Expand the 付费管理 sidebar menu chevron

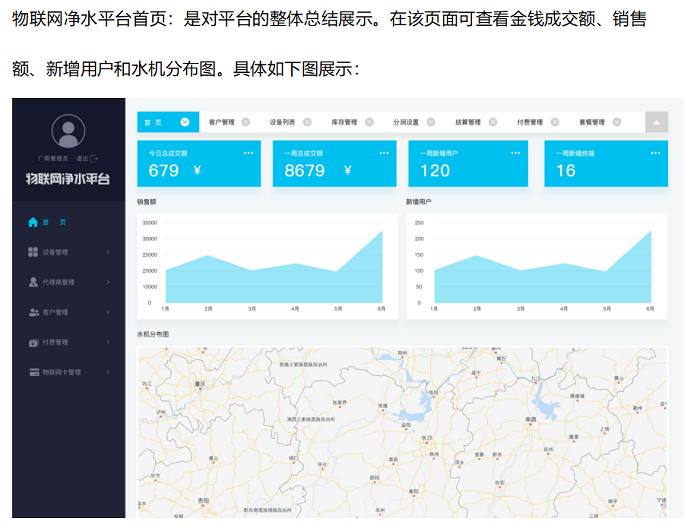(108, 342)
